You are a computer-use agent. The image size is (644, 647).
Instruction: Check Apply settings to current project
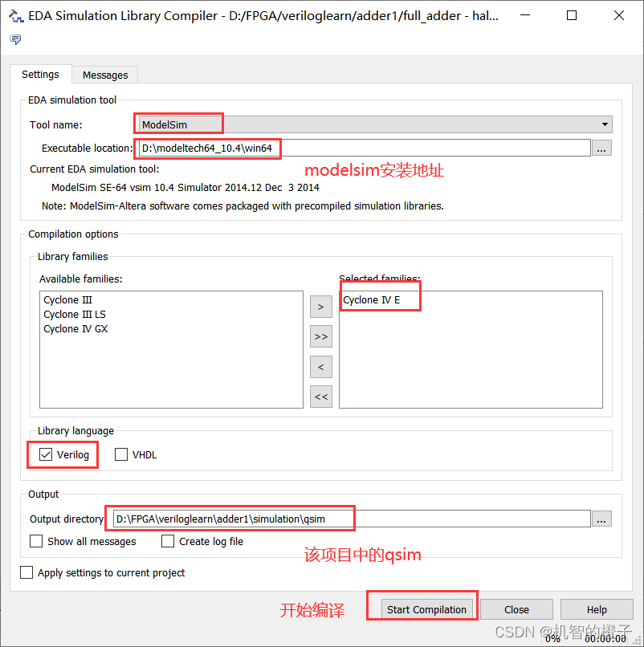26,572
